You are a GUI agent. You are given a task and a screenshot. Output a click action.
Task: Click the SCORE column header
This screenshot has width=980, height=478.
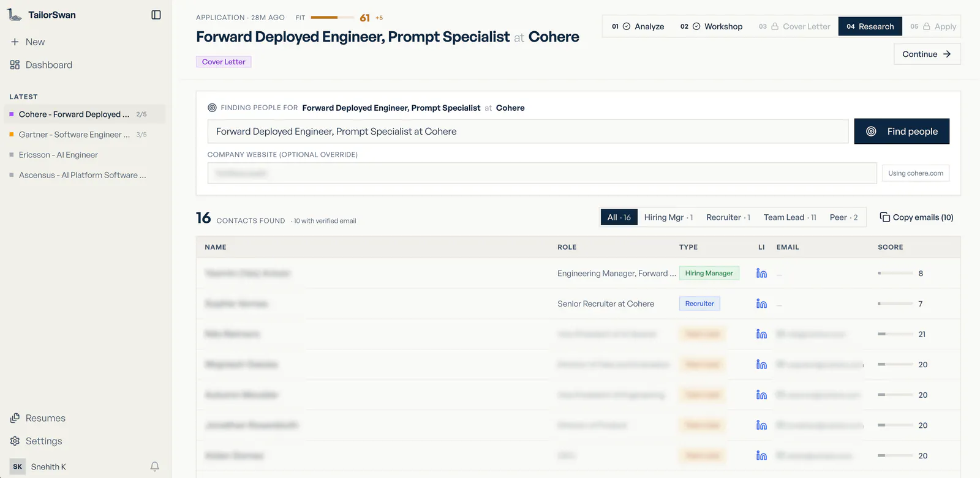[891, 247]
